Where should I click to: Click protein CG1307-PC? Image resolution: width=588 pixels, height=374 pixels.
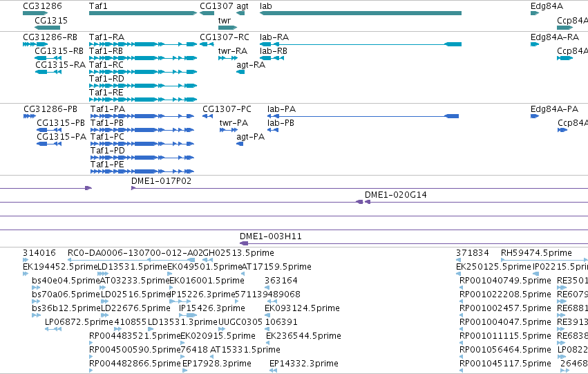pyautogui.click(x=208, y=116)
